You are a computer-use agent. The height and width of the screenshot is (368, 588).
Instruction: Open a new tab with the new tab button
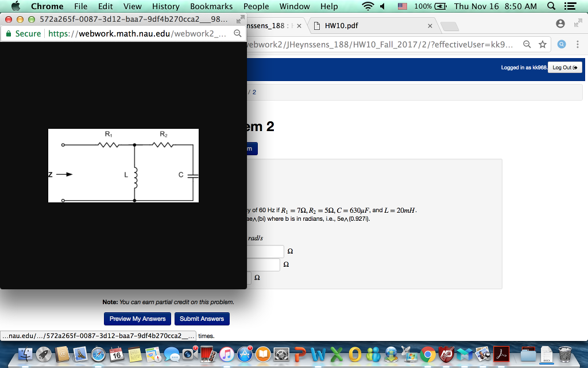(x=450, y=26)
